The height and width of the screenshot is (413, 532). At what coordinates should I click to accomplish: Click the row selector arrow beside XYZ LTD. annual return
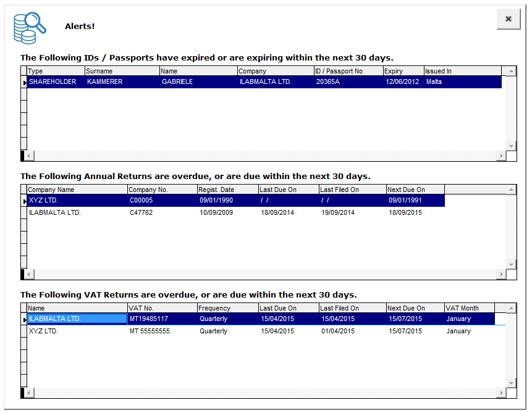tap(23, 200)
